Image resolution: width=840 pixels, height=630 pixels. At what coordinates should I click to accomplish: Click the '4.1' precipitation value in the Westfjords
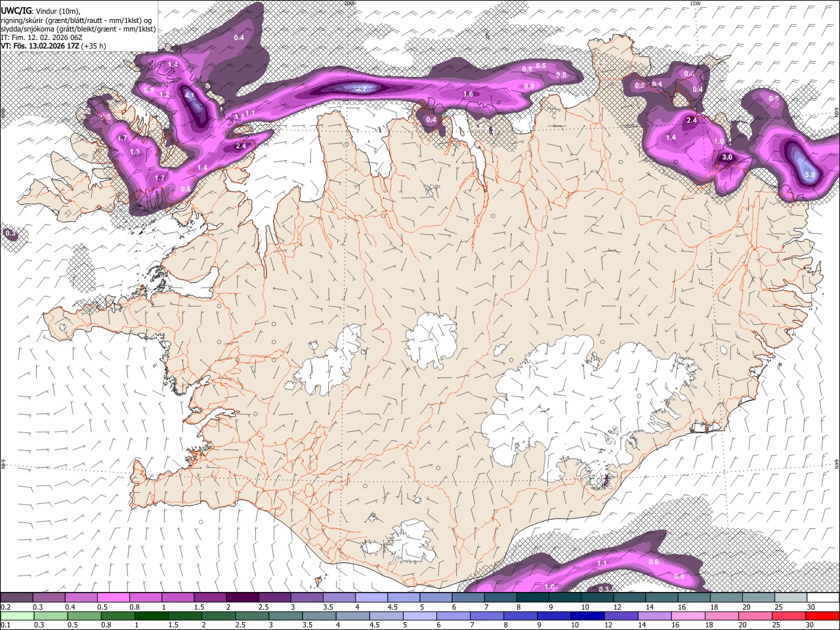[x=190, y=95]
